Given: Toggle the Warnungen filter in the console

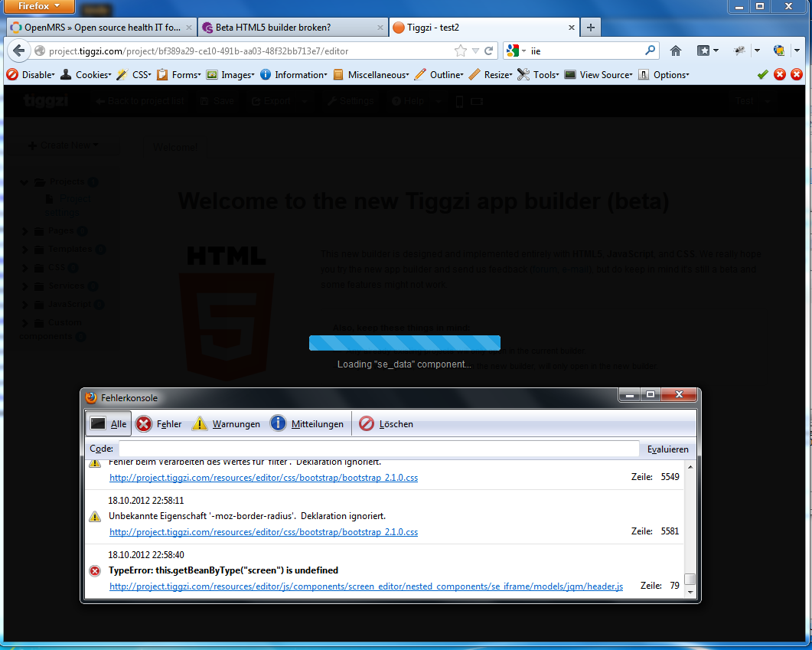Looking at the screenshot, I should click(227, 423).
